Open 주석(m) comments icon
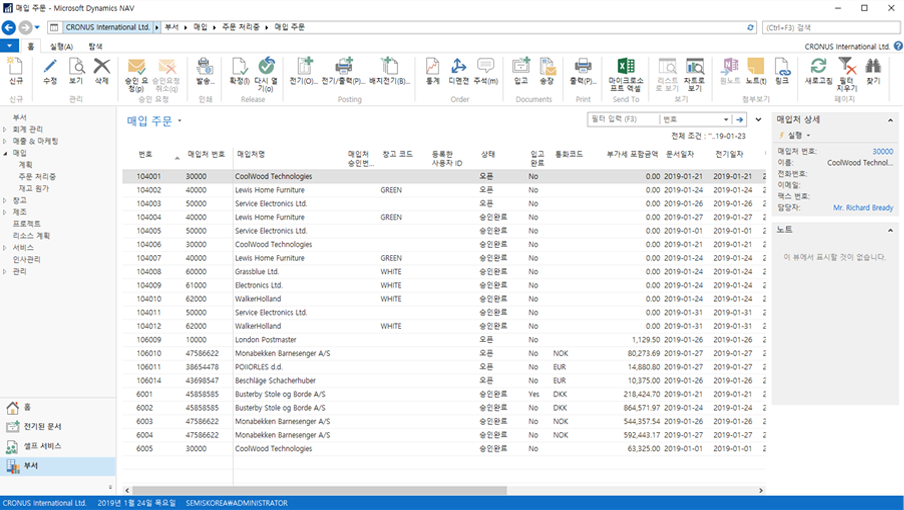904x510 pixels. tap(485, 71)
